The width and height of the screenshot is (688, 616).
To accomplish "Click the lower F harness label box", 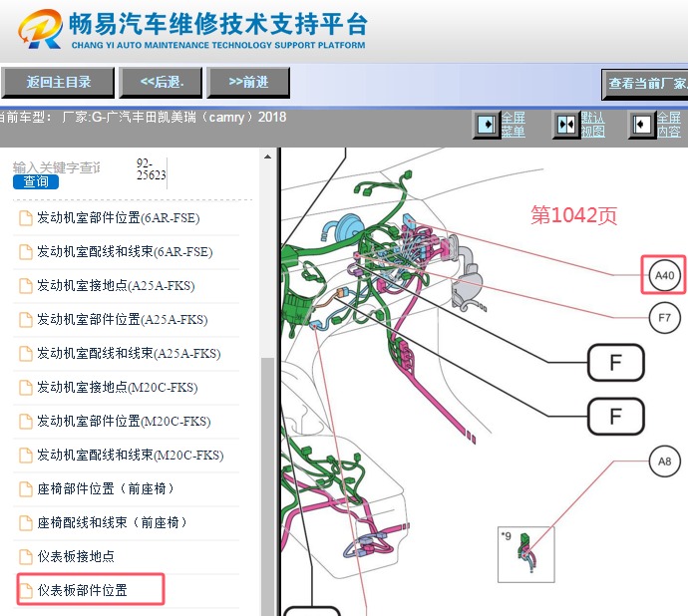I will pyautogui.click(x=615, y=416).
